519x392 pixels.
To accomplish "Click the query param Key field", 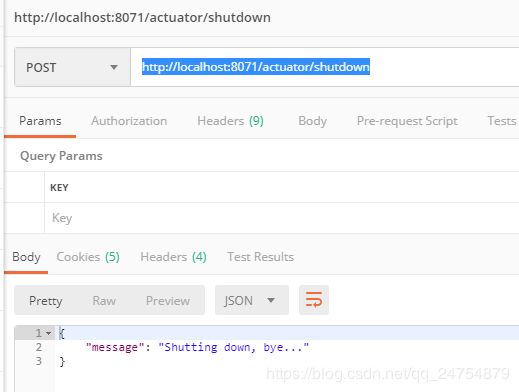I will click(x=282, y=218).
